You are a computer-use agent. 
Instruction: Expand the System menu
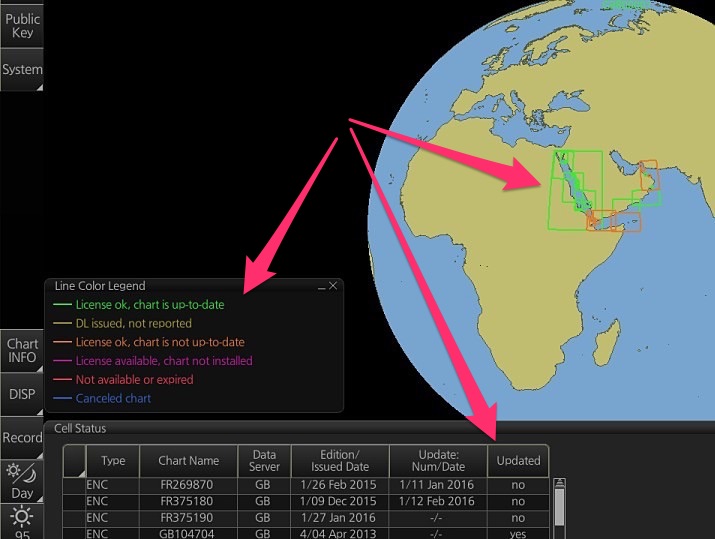[x=22, y=70]
